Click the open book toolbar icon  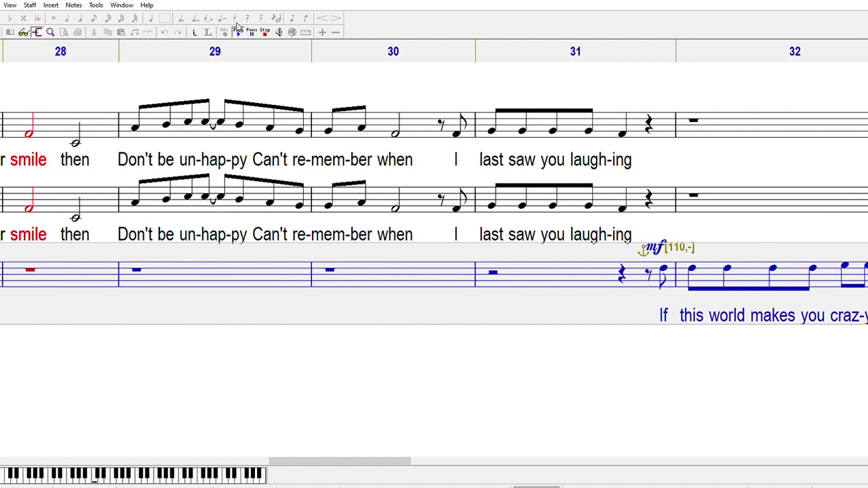coord(9,32)
